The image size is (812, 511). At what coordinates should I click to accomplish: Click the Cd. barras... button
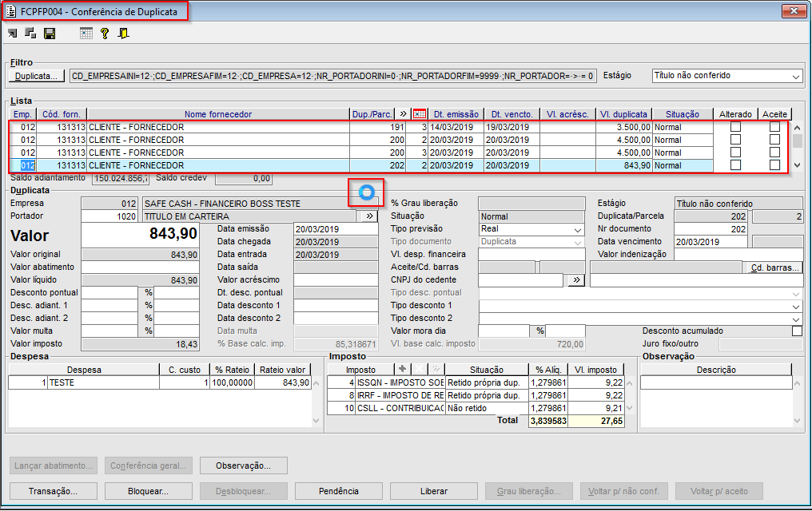(x=774, y=267)
